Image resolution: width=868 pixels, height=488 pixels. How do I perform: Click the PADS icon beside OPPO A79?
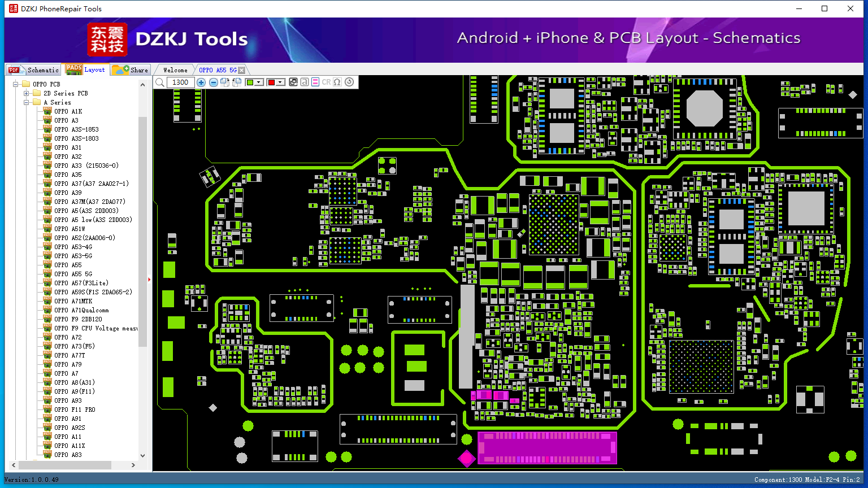47,364
